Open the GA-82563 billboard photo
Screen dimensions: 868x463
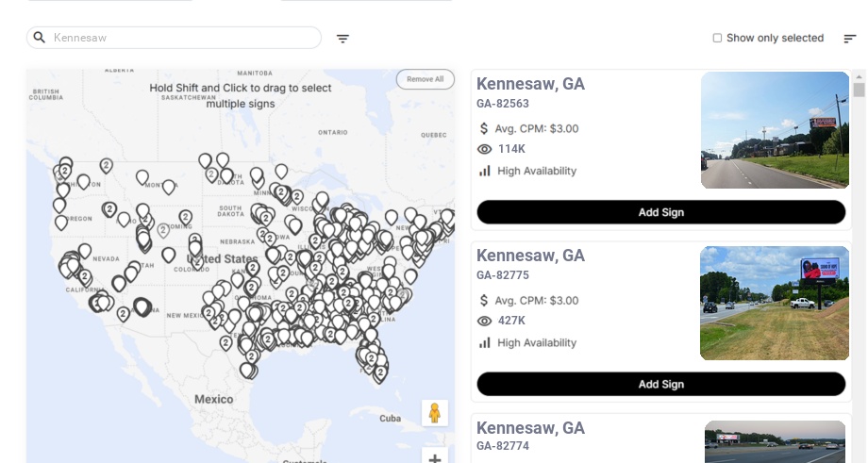(775, 130)
